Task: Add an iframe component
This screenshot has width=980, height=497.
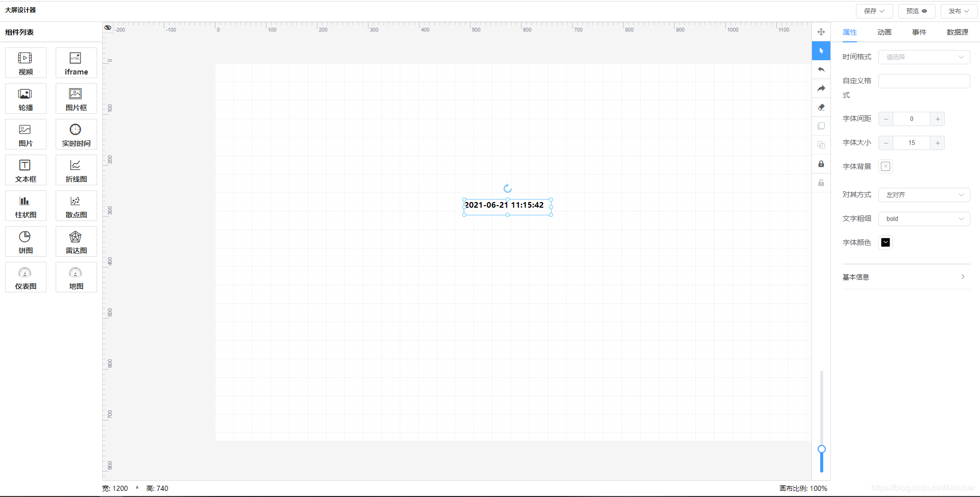Action: 76,63
